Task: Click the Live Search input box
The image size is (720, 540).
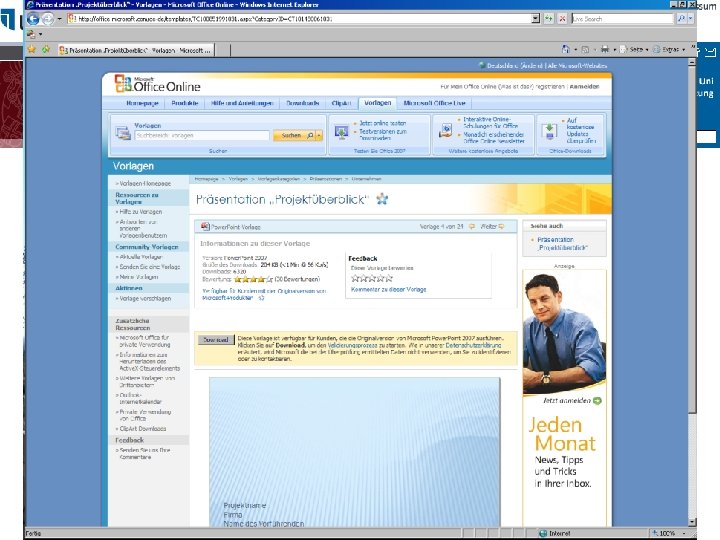Action: coord(623,19)
